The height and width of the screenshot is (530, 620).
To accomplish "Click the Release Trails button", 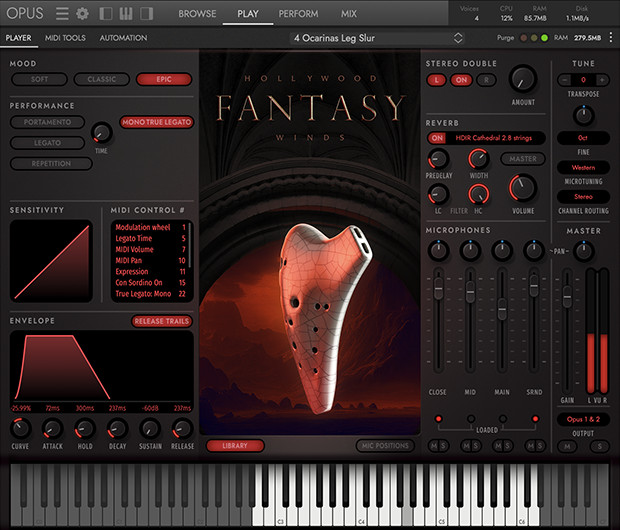I will [x=162, y=321].
